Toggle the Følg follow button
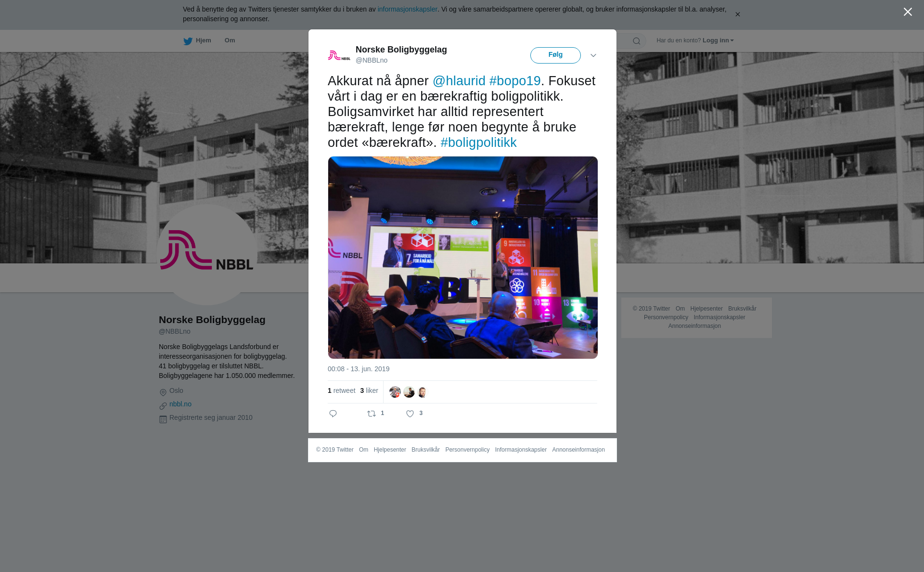 [x=555, y=55]
